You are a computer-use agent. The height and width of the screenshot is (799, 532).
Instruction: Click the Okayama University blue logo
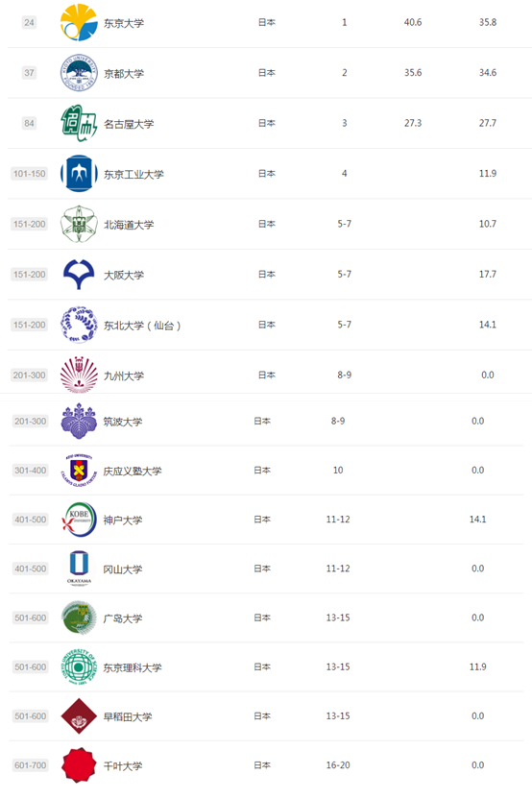pyautogui.click(x=79, y=568)
